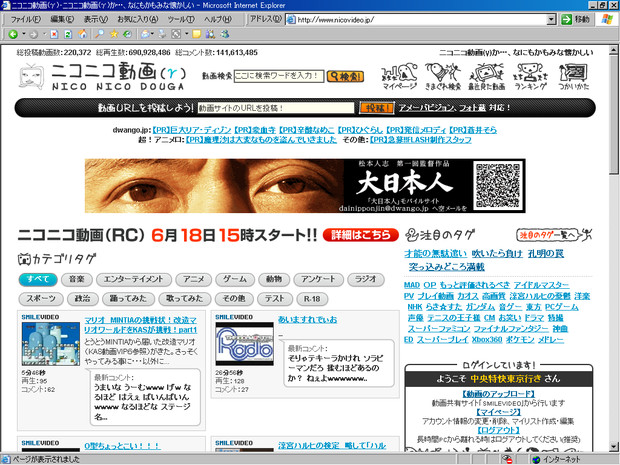Click the browser Forward arrow button

[34, 34]
